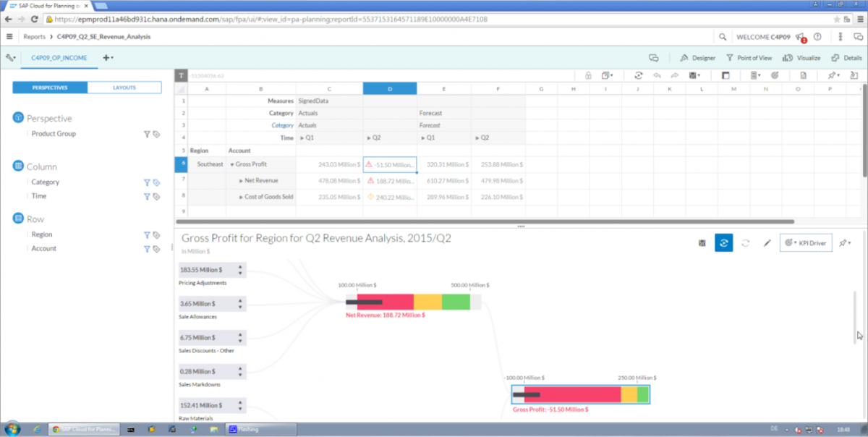Toggle the highlighted auto-refresh chart button
Viewport: 868px width, 437px height.
723,243
